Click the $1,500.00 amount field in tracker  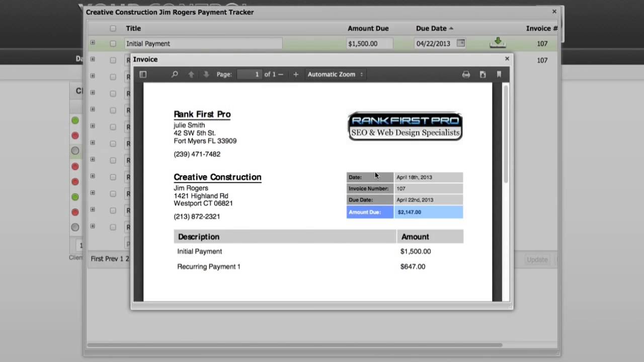370,44
